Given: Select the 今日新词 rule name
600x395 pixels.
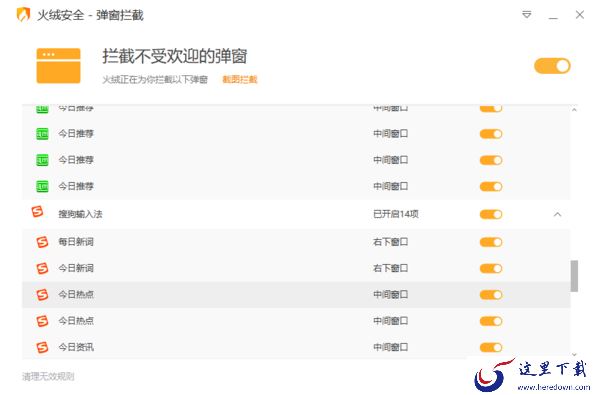Looking at the screenshot, I should (76, 268).
